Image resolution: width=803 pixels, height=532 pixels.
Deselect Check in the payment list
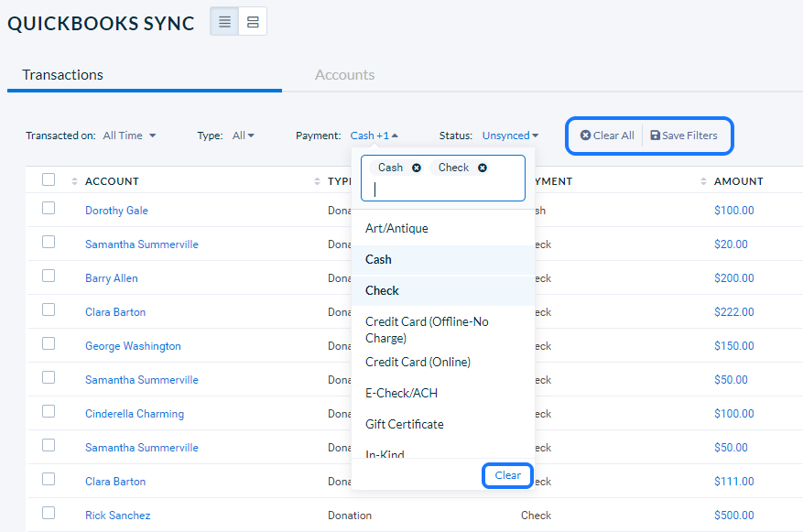(443, 291)
